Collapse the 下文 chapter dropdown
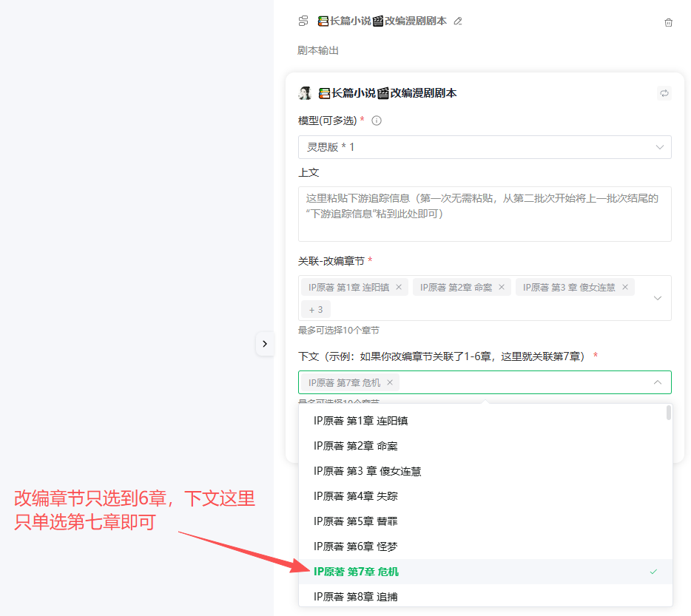691x616 pixels. click(x=658, y=382)
